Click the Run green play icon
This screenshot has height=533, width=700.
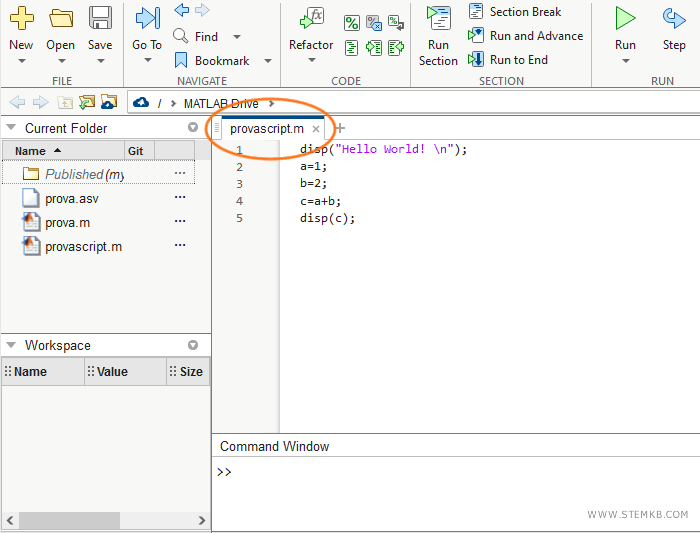coord(625,19)
